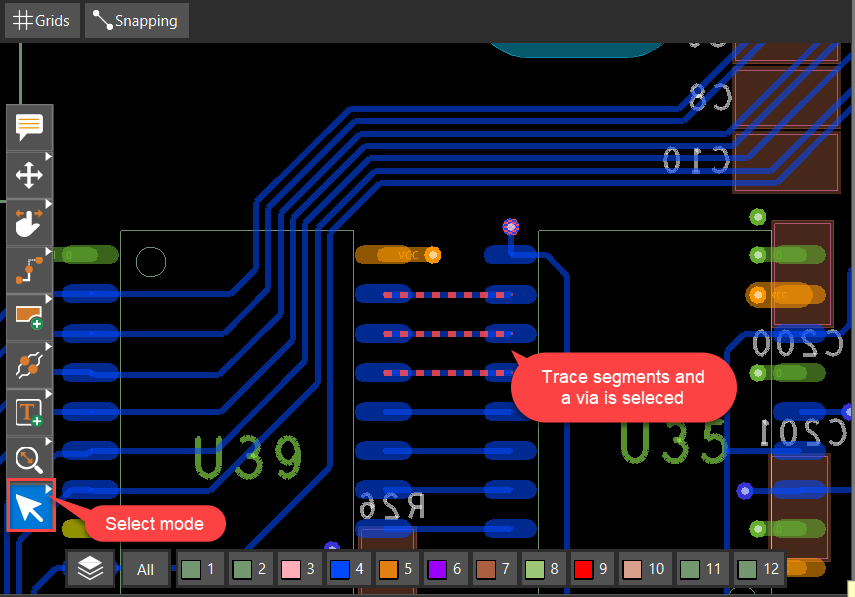
Task: Open the layer stack icon
Action: point(91,569)
